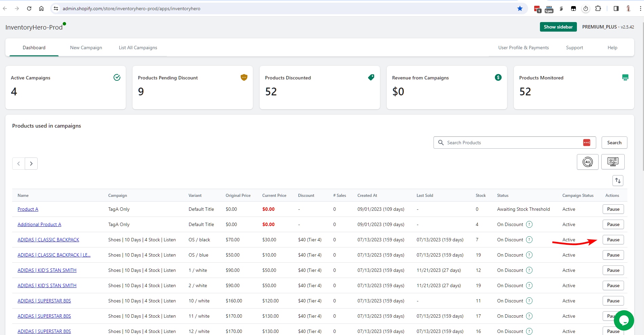Open the browser side panel icon
Viewport: 644px width, 335px height.
pyautogui.click(x=616, y=8)
